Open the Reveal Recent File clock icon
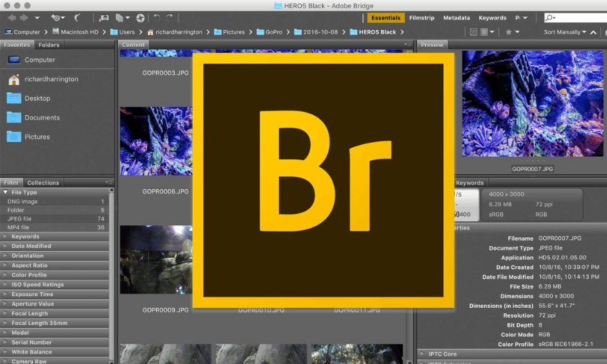This screenshot has height=364, width=607. pos(58,18)
